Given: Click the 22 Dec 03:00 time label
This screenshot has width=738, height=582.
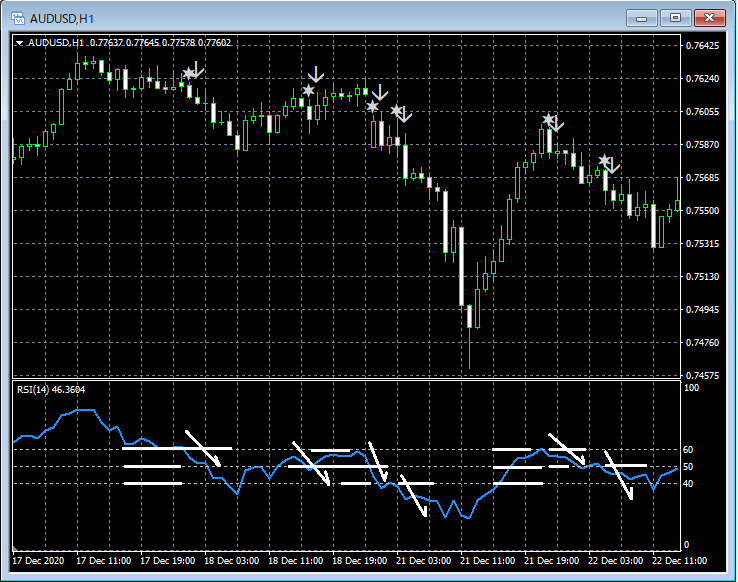Looking at the screenshot, I should (616, 561).
